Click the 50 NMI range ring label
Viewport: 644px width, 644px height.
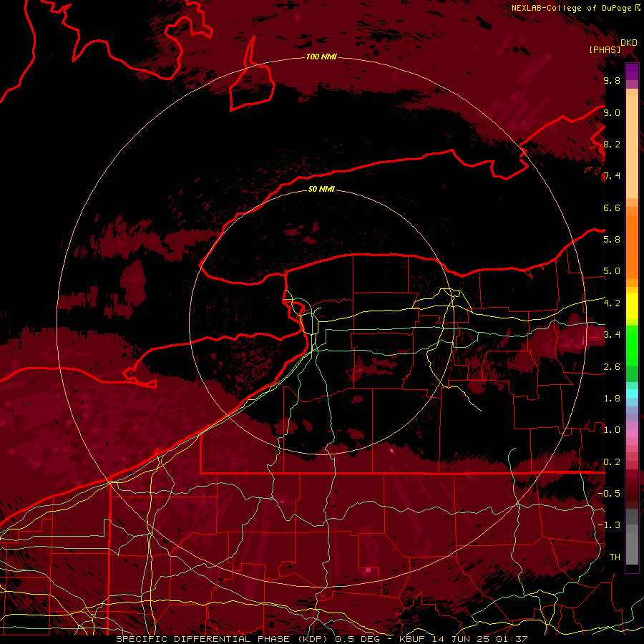(x=321, y=189)
